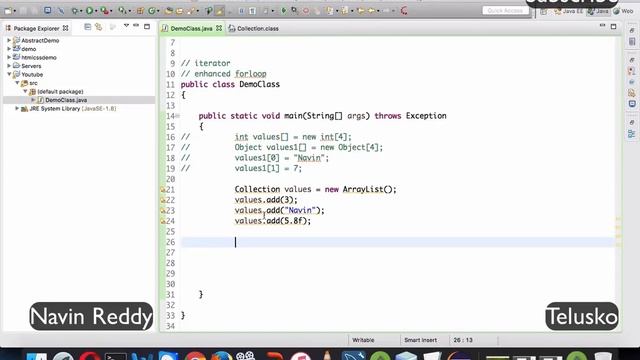640x360 pixels.
Task: Switch to the Web perspective
Action: [623, 11]
